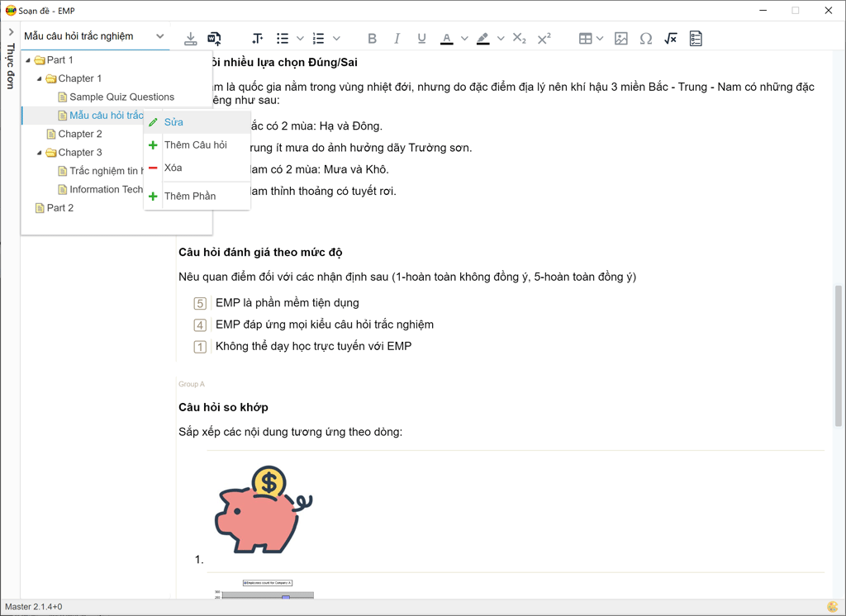The width and height of the screenshot is (846, 616).
Task: Click the piggy bank image
Action: 264,509
